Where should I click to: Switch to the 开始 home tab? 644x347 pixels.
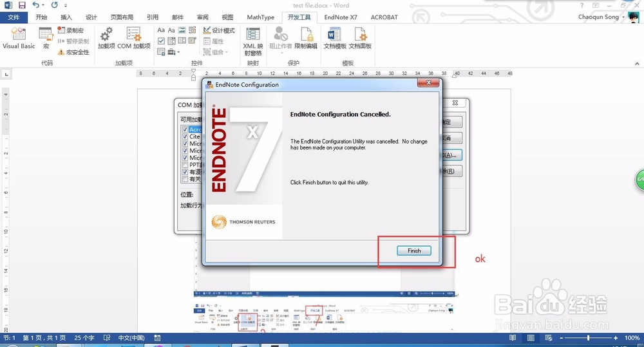pyautogui.click(x=41, y=17)
